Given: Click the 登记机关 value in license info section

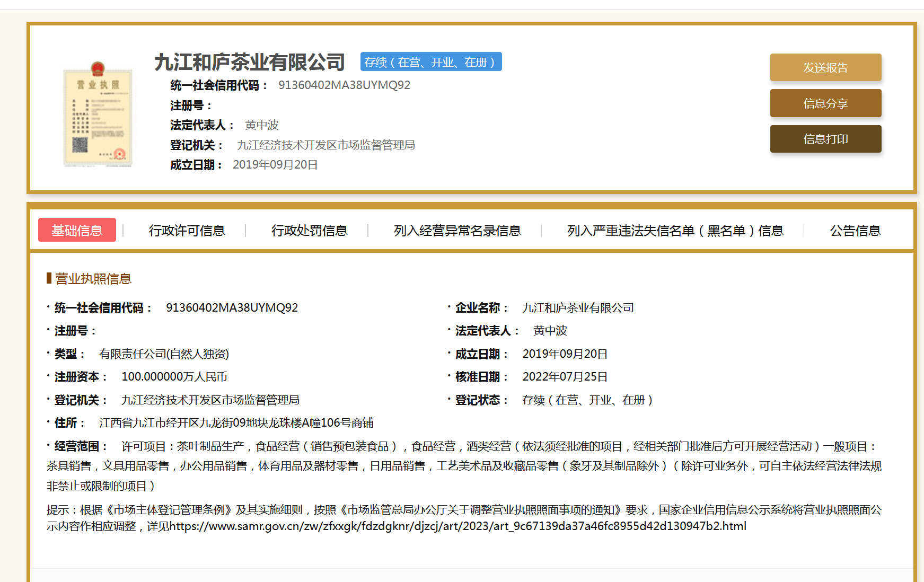Looking at the screenshot, I should (x=210, y=400).
